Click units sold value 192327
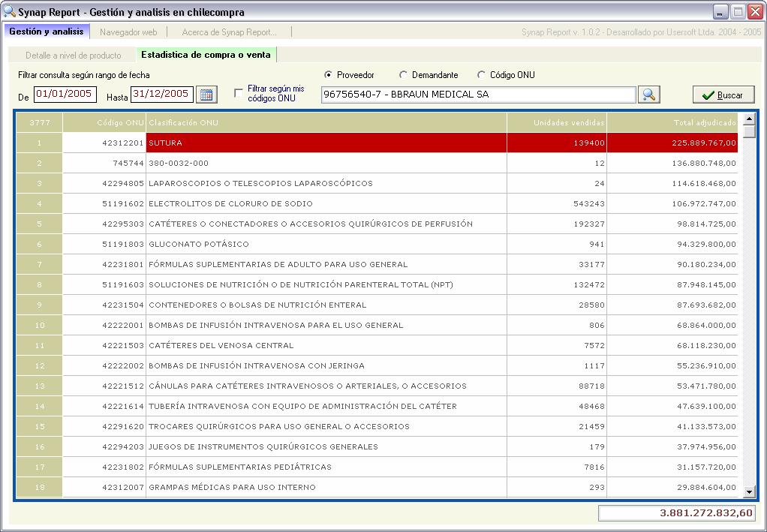 [557, 224]
